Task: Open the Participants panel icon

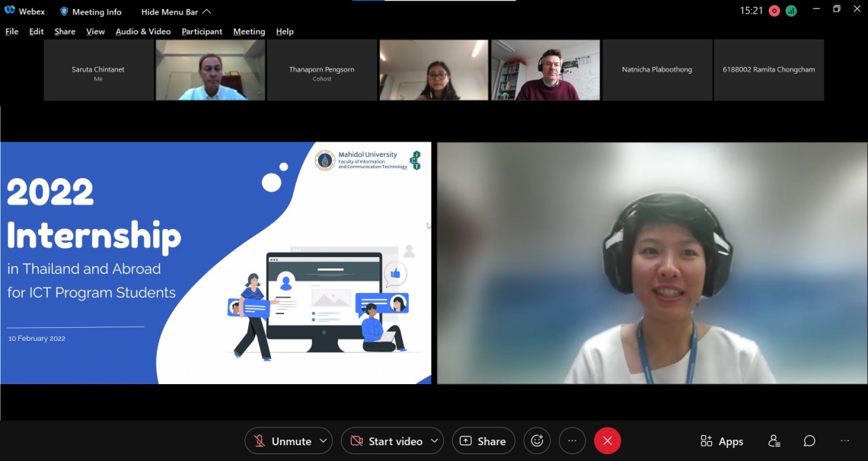Action: [774, 441]
